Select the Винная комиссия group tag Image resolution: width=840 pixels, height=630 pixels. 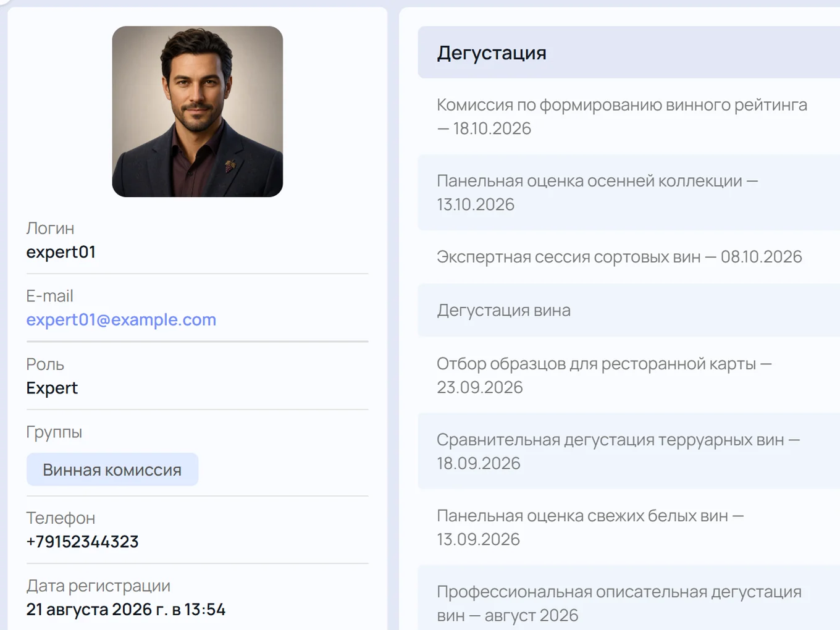tap(112, 470)
